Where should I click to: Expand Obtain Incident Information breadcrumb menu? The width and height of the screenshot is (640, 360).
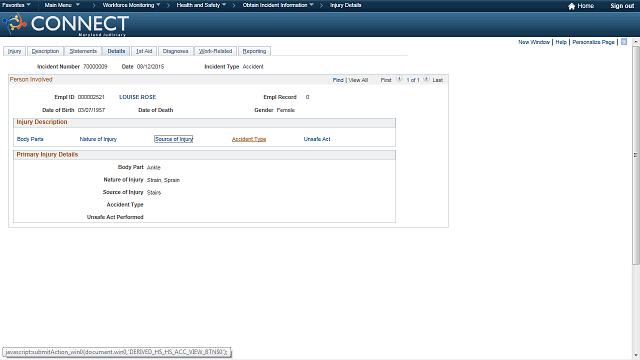pos(278,5)
